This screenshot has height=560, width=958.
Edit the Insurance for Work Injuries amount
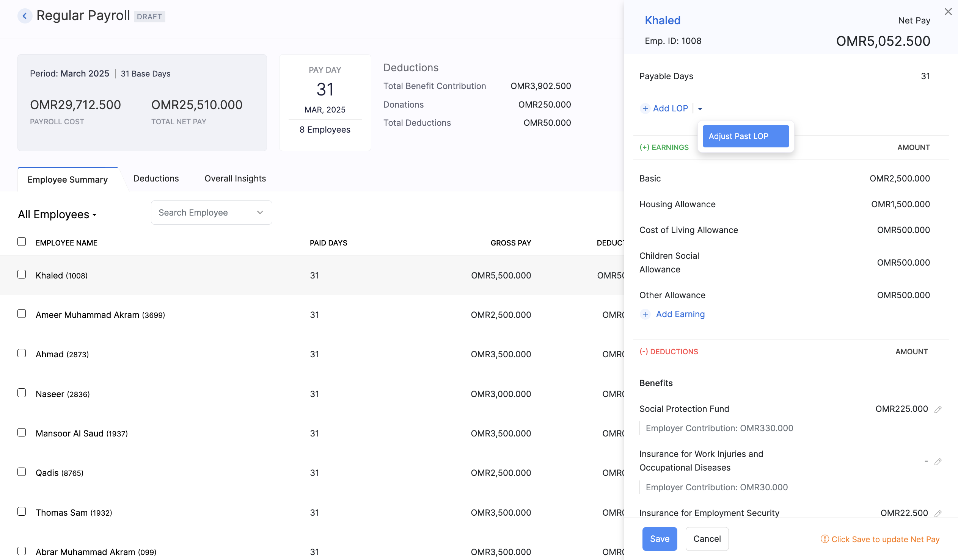point(938,461)
